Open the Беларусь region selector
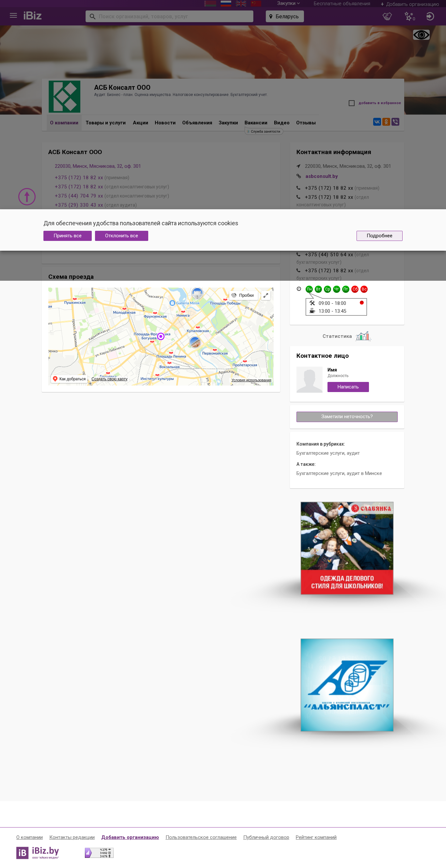The image size is (446, 868). [x=284, y=16]
